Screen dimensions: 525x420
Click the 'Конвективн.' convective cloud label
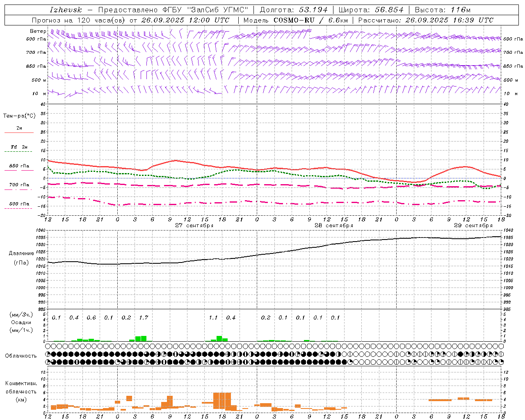coord(21,383)
